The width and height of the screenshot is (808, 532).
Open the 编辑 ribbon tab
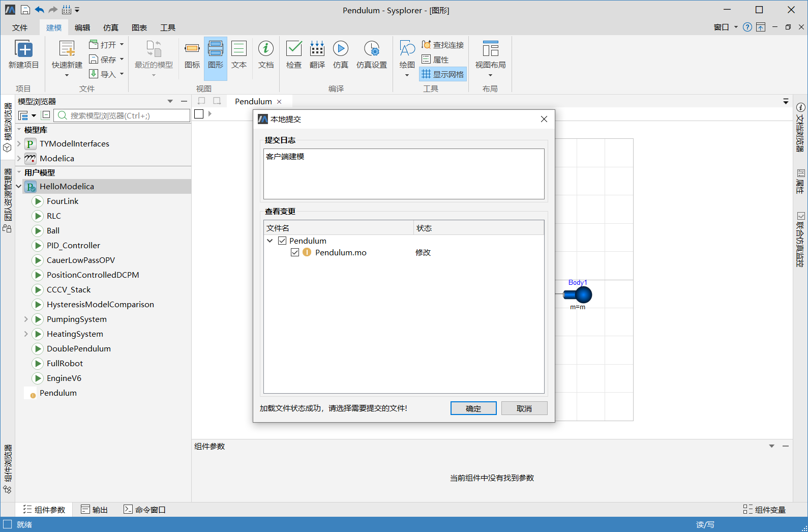pos(82,27)
